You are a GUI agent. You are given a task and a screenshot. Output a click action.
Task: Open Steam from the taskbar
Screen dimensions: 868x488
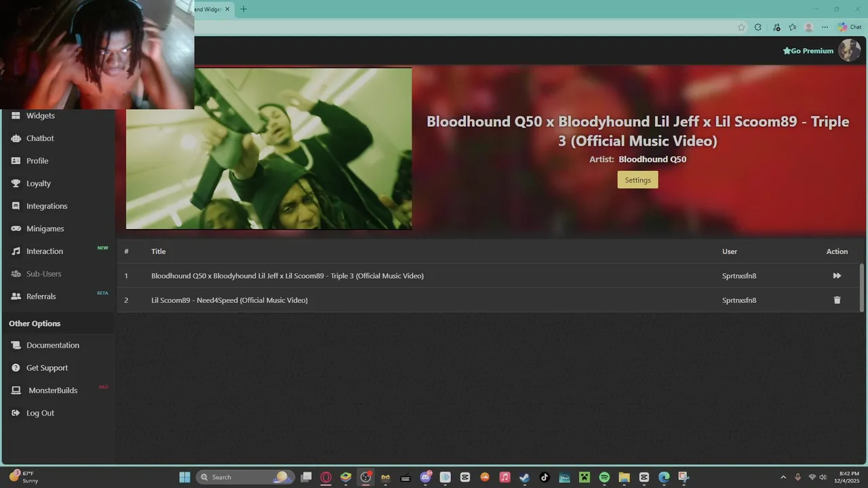click(524, 477)
